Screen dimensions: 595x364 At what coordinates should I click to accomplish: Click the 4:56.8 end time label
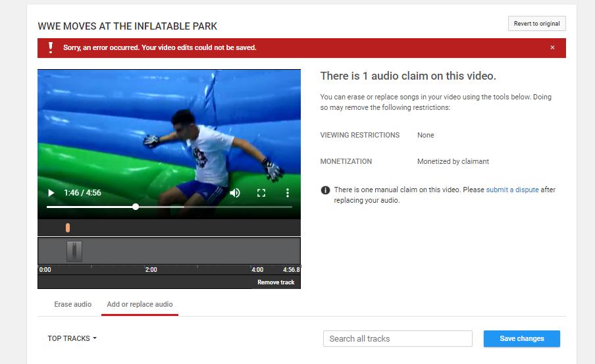[291, 270]
